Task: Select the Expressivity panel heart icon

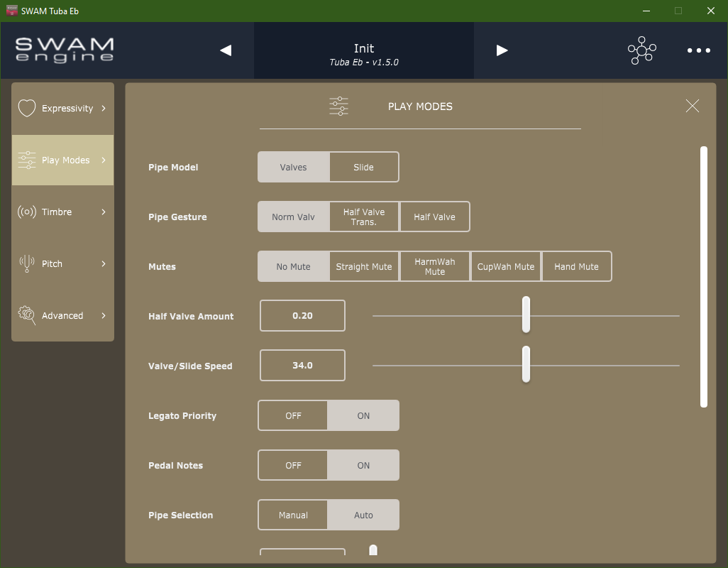Action: (x=26, y=107)
